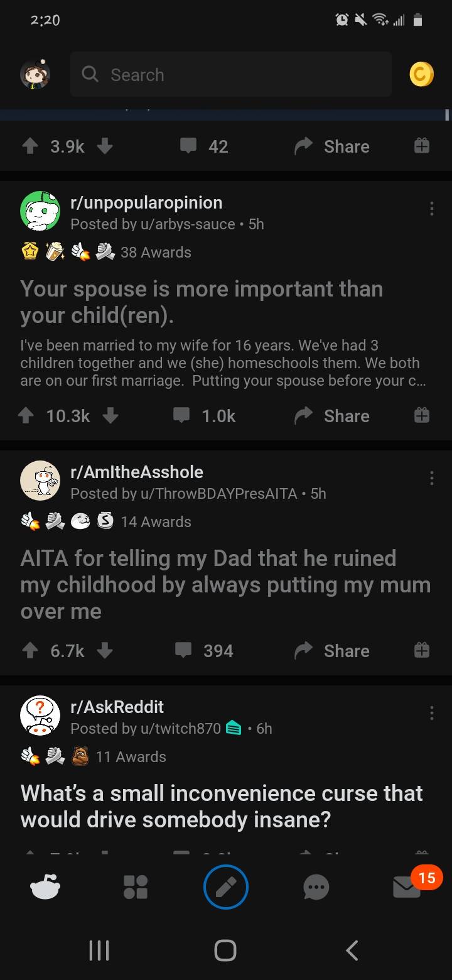The image size is (452, 980).
Task: Share the AITA Dad post
Action: (x=333, y=651)
